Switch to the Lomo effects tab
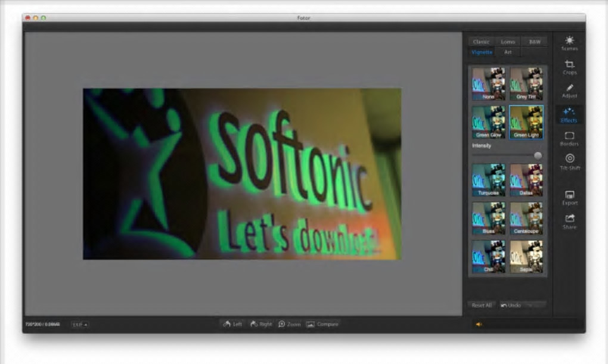 click(x=508, y=42)
